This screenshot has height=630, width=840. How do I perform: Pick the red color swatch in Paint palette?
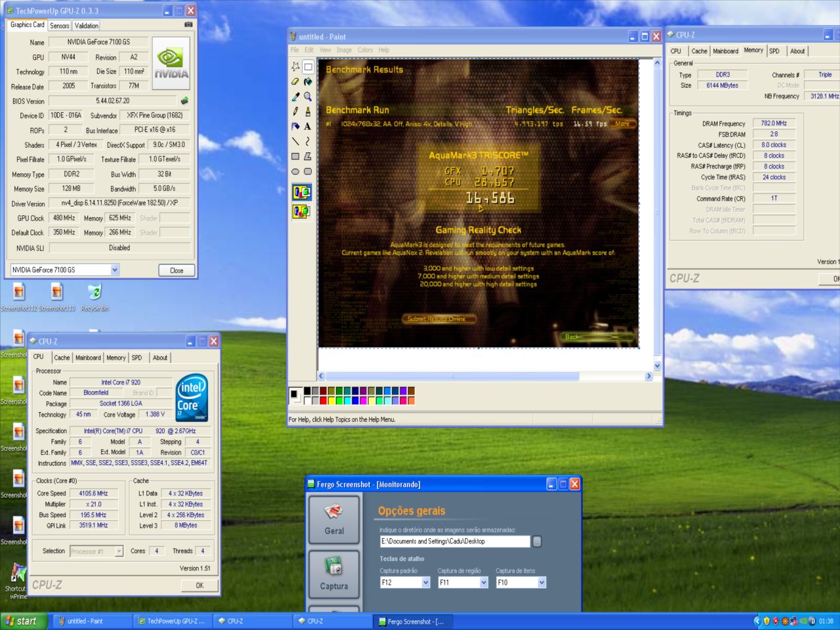tap(323, 400)
